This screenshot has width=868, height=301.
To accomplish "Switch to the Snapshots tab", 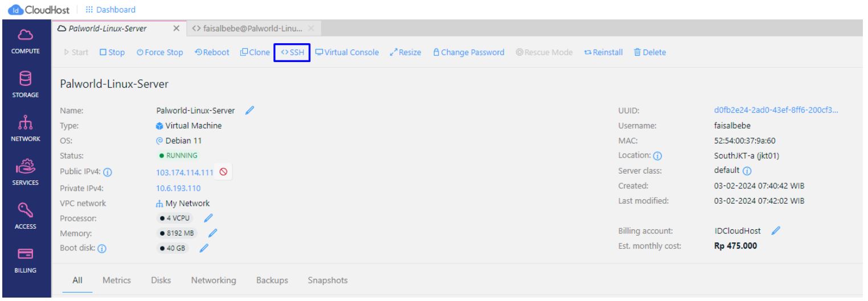I will point(327,281).
